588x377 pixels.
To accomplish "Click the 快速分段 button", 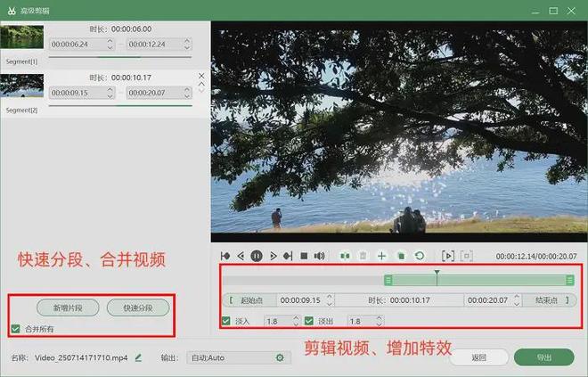I will pyautogui.click(x=138, y=307).
